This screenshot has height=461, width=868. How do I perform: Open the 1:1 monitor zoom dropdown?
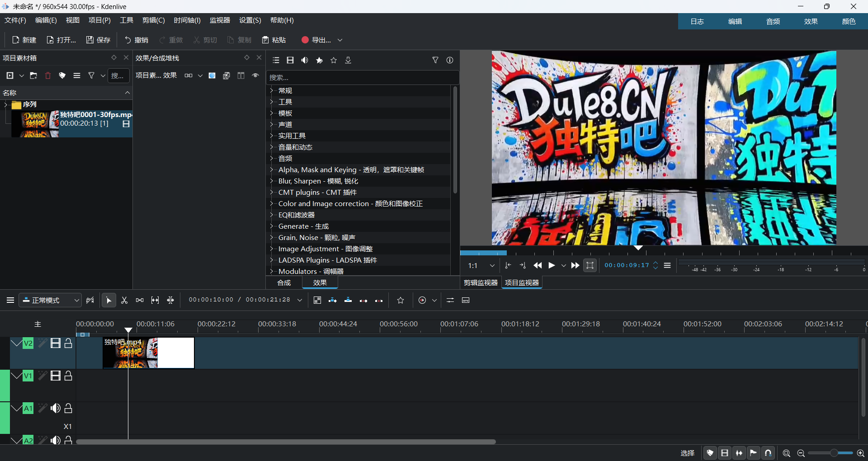pos(481,265)
